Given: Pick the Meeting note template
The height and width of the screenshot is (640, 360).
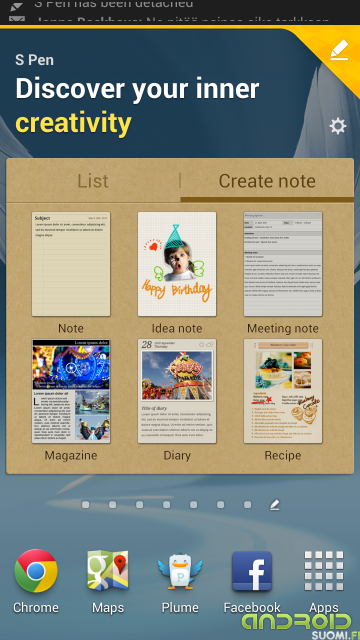Looking at the screenshot, I should (283, 264).
